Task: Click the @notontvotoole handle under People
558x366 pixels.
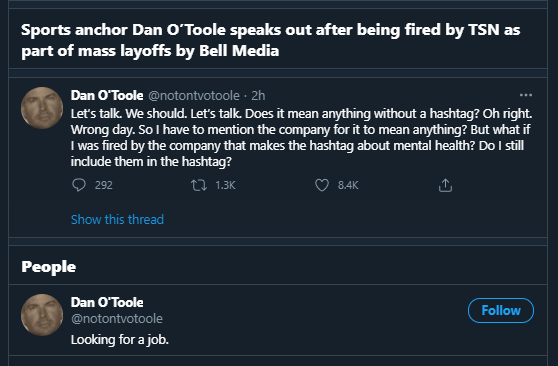Action: [117, 318]
